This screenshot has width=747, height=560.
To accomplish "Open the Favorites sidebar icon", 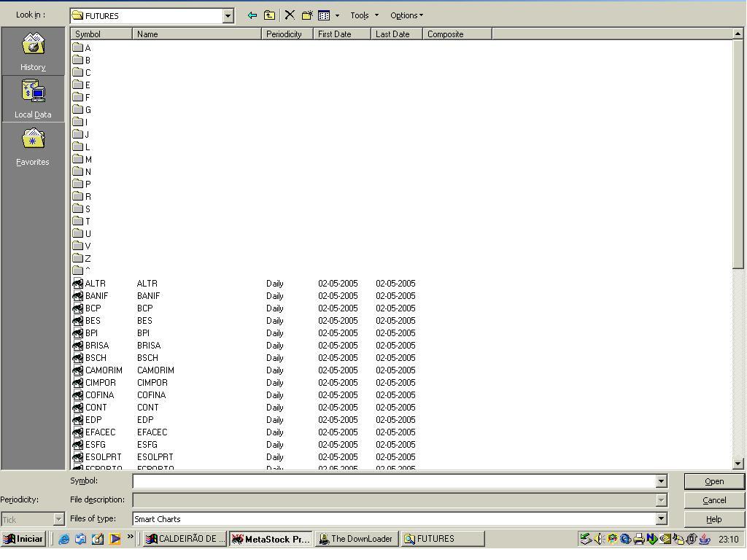I will coord(33,139).
